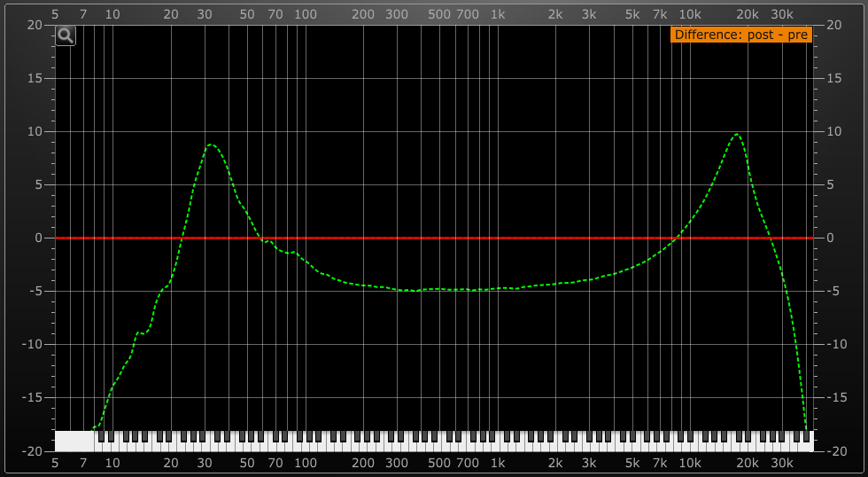
Task: Click the green curve peak near 18 kHz
Action: point(737,134)
